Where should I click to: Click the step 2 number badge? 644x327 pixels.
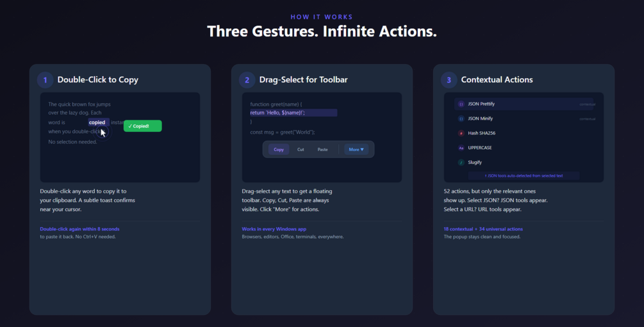click(x=247, y=80)
